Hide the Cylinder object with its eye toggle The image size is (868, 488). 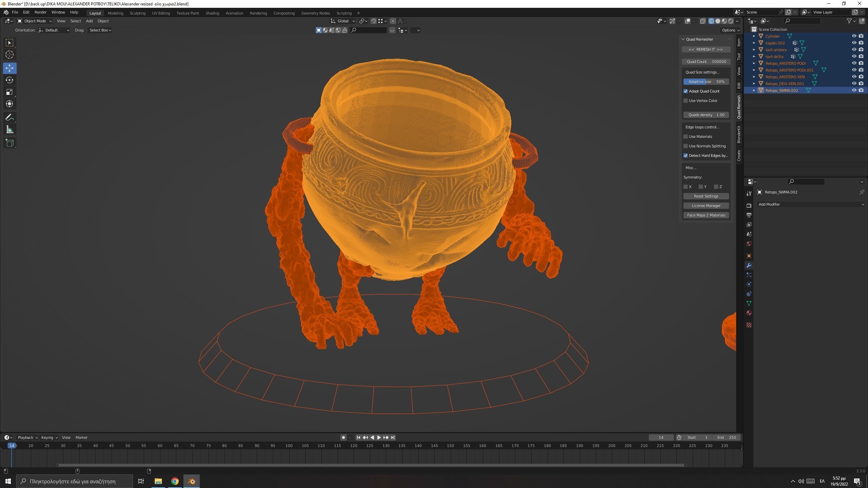854,36
